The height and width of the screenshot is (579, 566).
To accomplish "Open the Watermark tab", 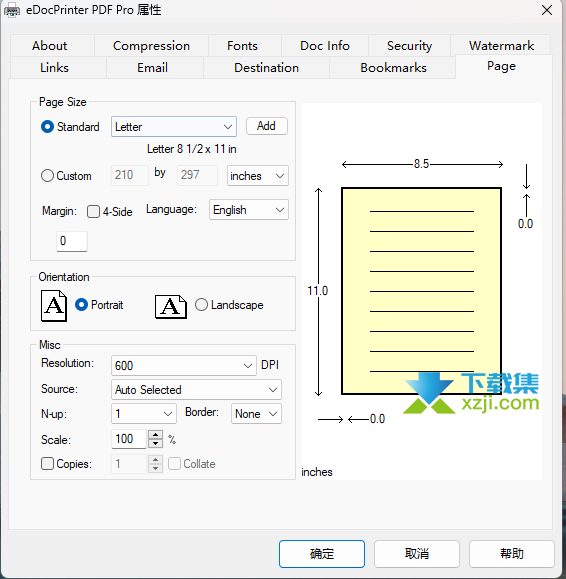I will 501,46.
